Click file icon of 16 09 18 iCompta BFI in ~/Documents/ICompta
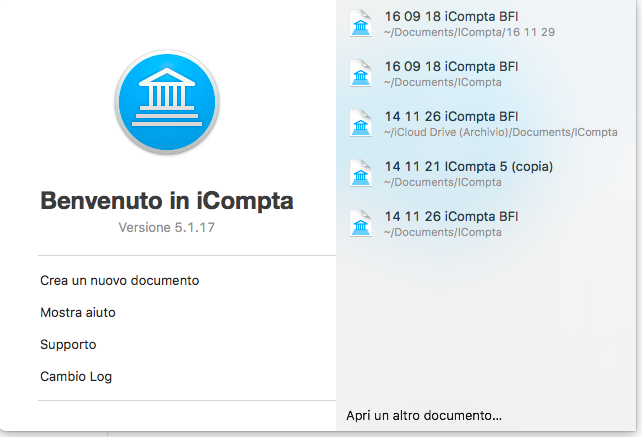Image resolution: width=642 pixels, height=437 pixels. click(x=361, y=73)
